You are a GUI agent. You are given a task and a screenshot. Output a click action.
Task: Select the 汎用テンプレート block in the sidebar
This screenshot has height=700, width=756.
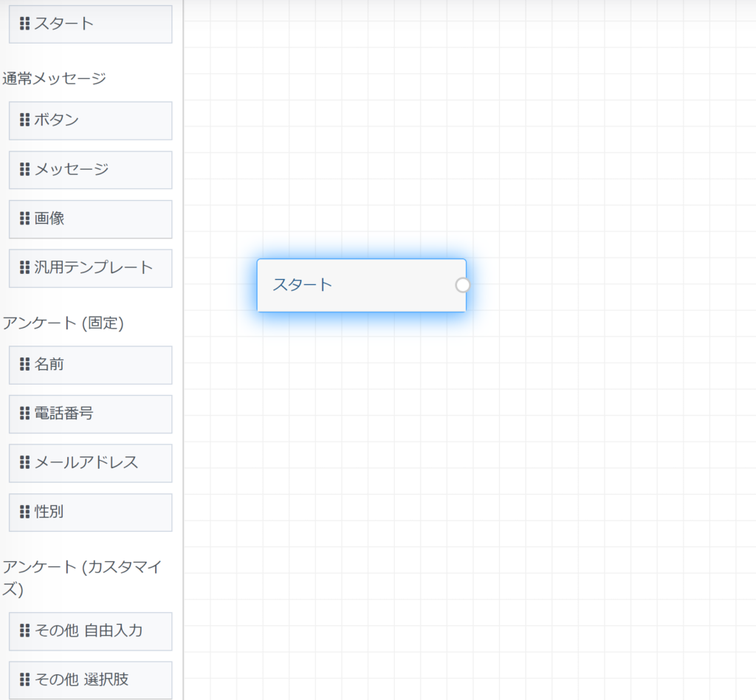(90, 268)
